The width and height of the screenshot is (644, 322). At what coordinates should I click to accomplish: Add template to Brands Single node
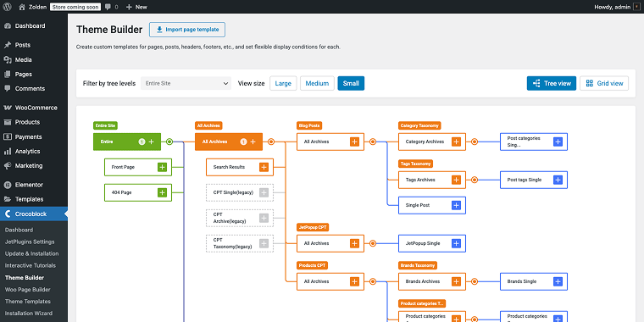tap(558, 281)
